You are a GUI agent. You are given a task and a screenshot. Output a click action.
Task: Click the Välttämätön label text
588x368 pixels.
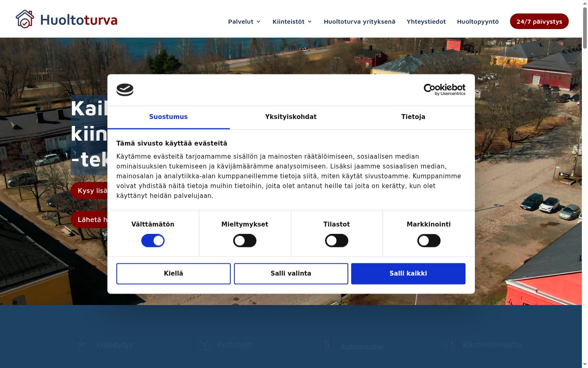click(153, 224)
